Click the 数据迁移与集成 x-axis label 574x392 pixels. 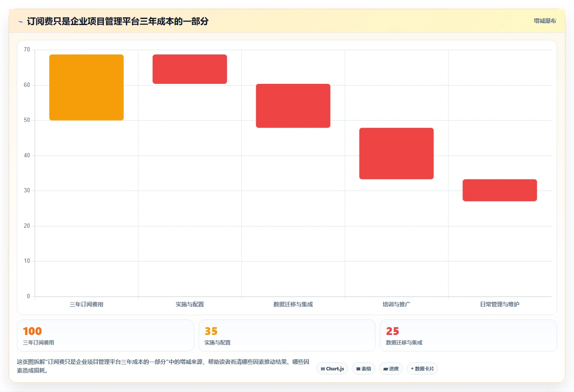pos(293,304)
